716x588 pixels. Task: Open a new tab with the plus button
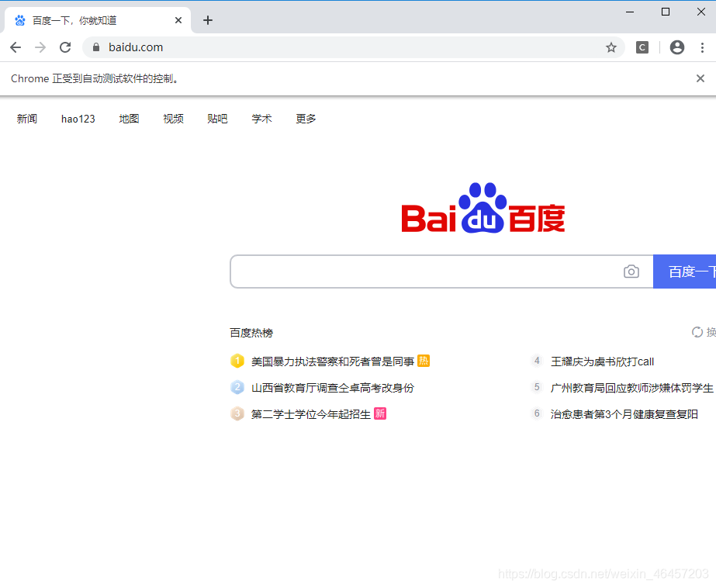(x=208, y=20)
